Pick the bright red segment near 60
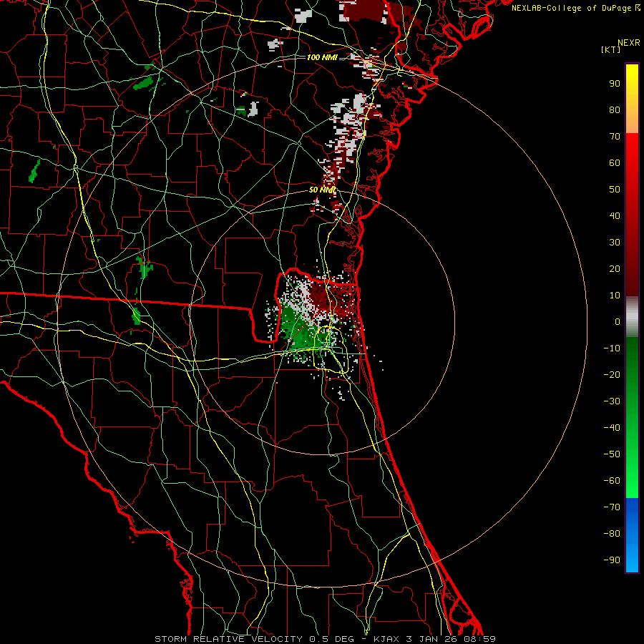 [x=632, y=158]
